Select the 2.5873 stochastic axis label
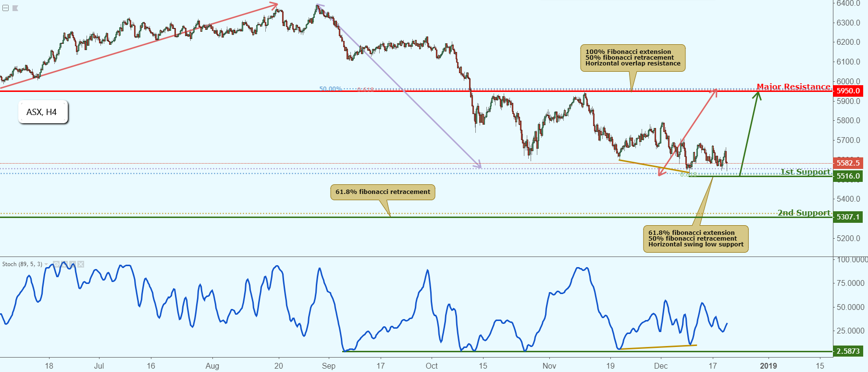The width and height of the screenshot is (868, 372). (x=848, y=351)
